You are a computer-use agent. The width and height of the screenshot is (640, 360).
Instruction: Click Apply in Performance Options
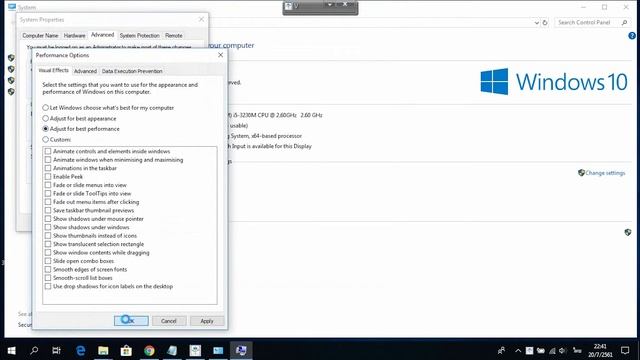207,321
